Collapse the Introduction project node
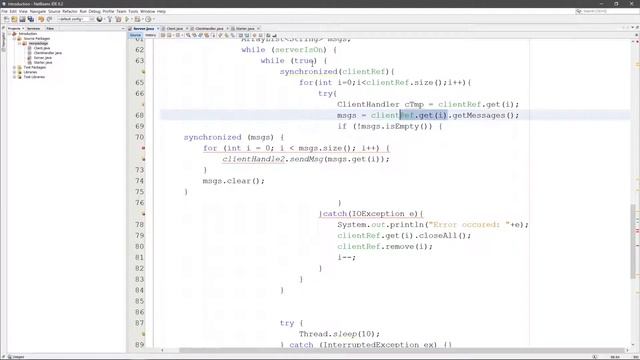This screenshot has height=360, width=640. (x=9, y=34)
